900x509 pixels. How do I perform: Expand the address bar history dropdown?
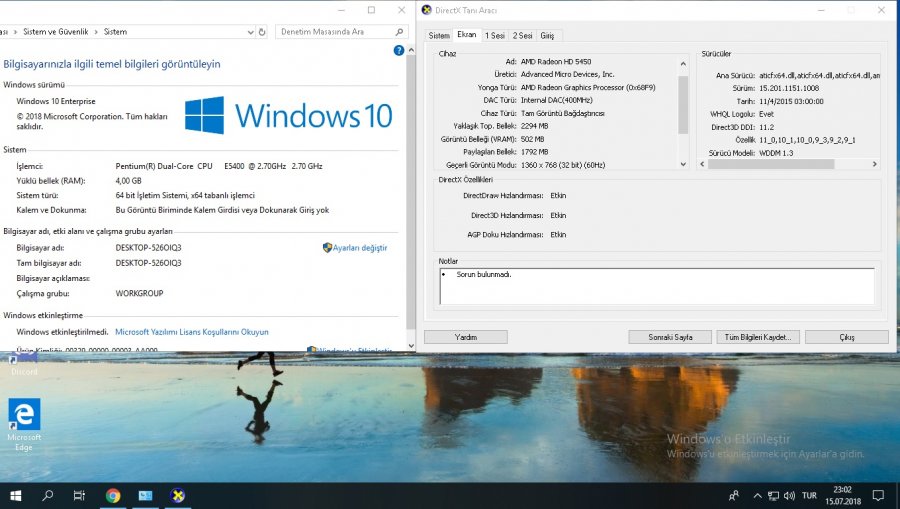pos(250,32)
